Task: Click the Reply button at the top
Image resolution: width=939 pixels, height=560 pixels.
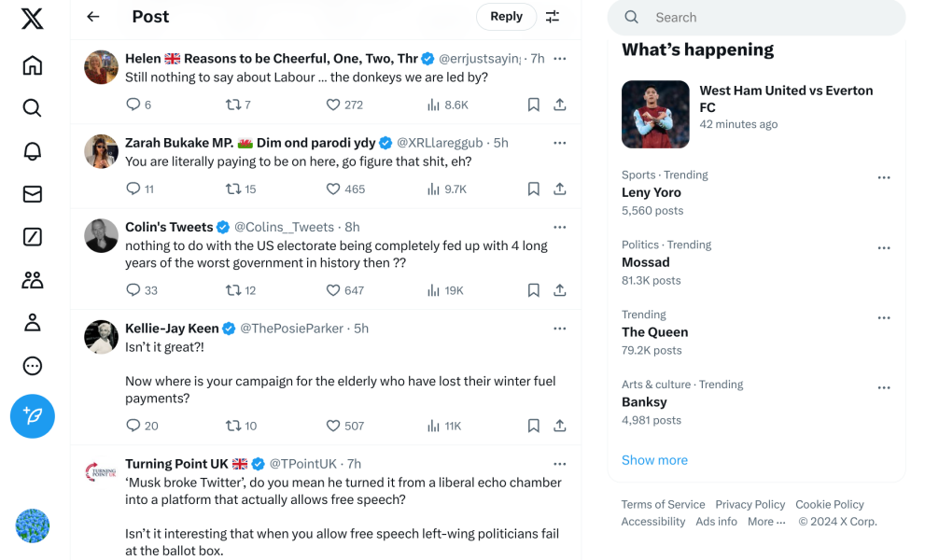Action: 506,16
